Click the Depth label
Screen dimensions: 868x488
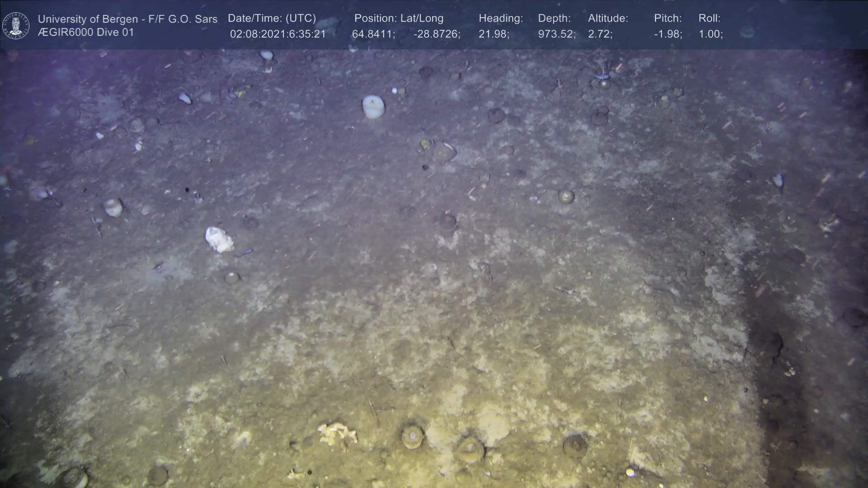[x=554, y=19]
